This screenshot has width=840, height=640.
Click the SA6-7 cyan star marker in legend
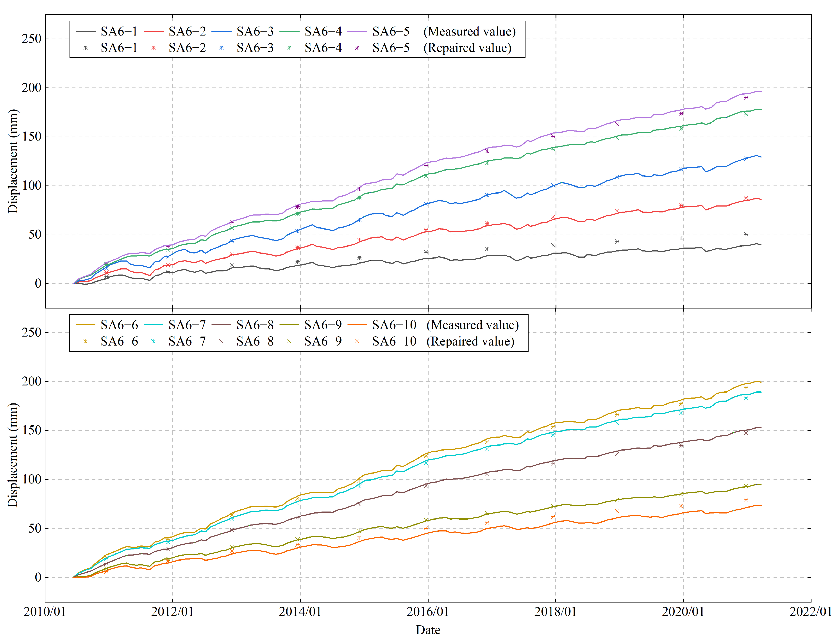tap(153, 342)
